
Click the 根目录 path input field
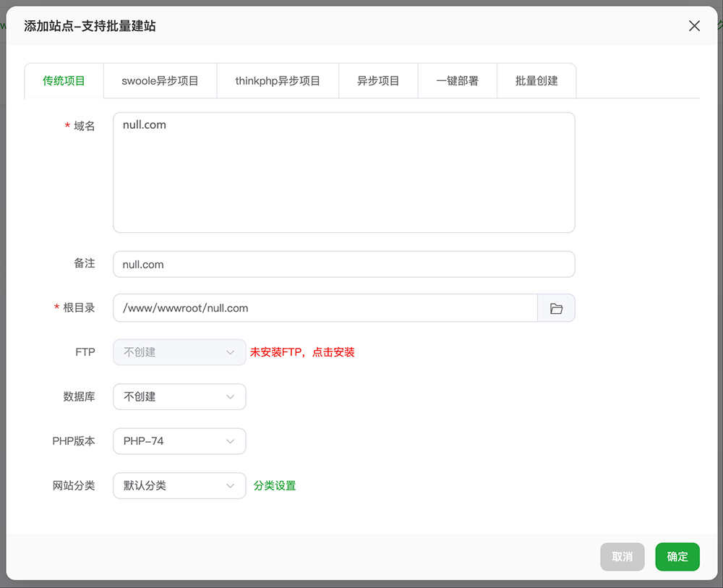325,308
